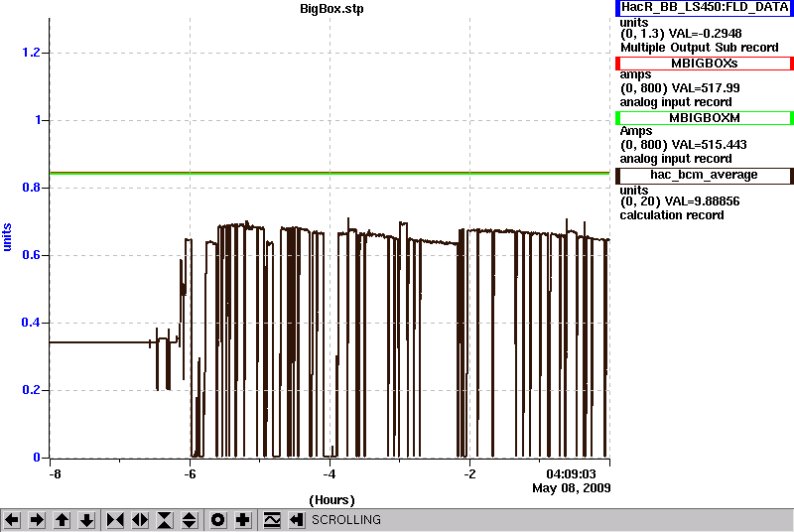Click the SCROLLING status text
This screenshot has width=794, height=532.
(346, 520)
